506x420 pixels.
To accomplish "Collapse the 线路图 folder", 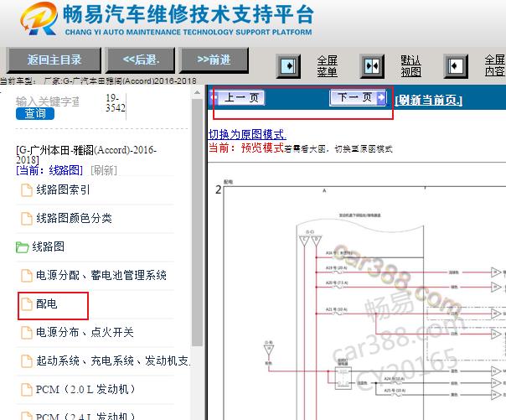I will coord(49,247).
